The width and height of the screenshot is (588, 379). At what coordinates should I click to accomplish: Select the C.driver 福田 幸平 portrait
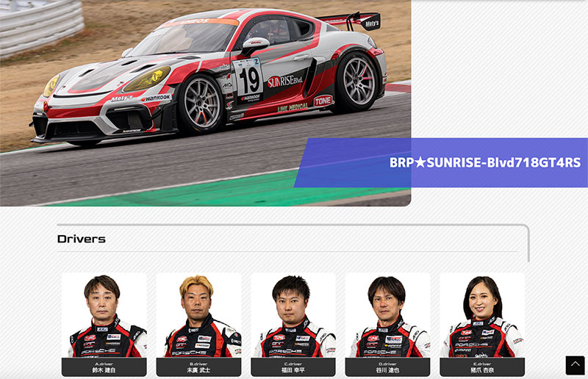(293, 315)
